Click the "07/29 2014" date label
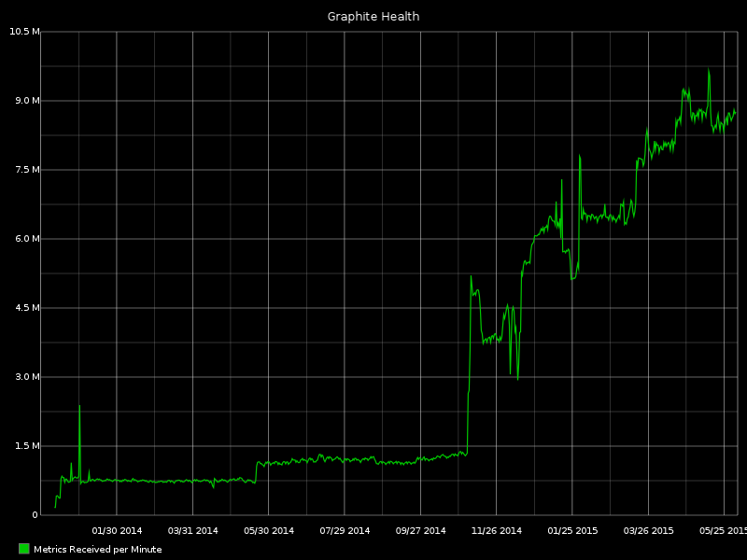 tap(345, 530)
